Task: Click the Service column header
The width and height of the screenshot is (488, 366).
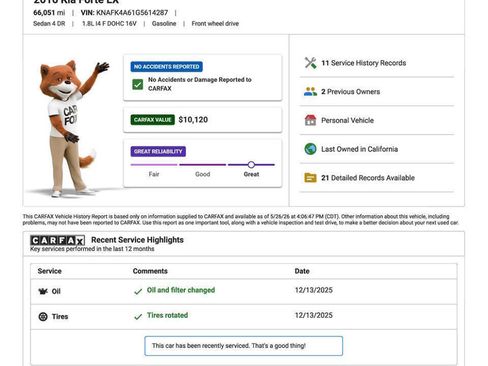Action: [x=50, y=271]
